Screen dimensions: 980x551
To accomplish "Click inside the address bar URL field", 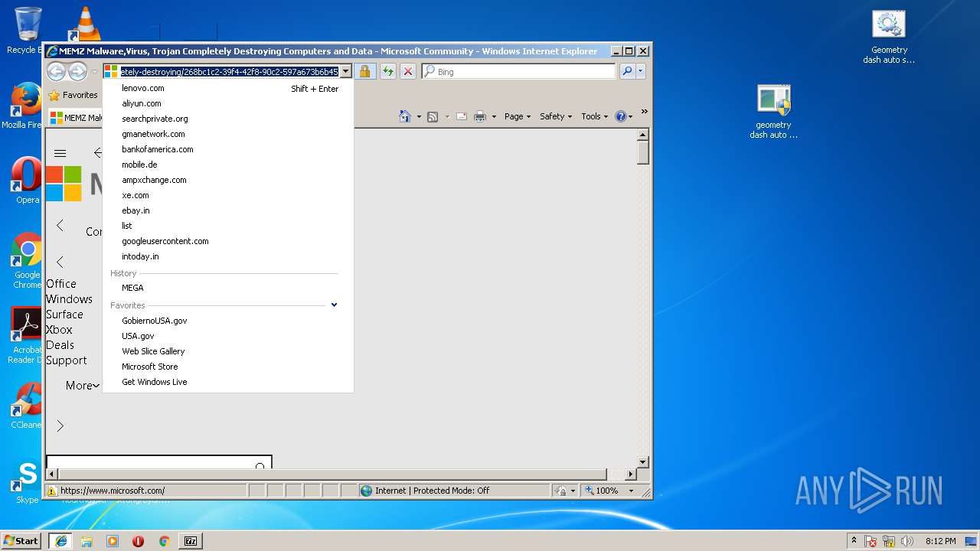I will [229, 71].
